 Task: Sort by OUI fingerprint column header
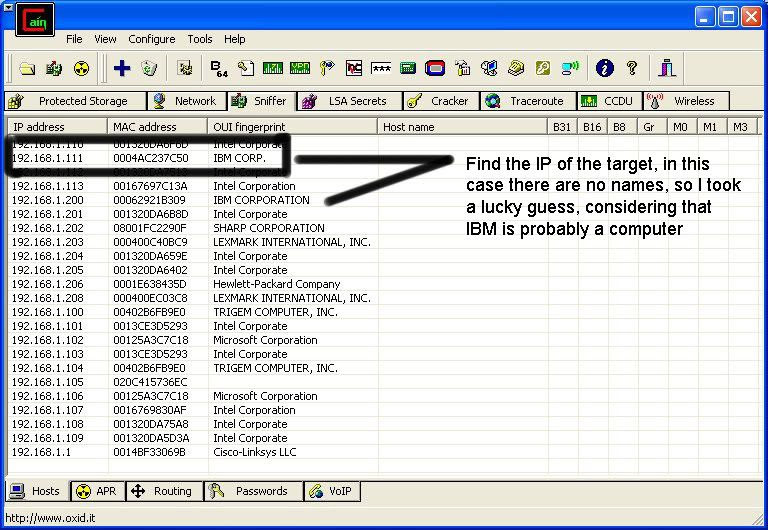pyautogui.click(x=292, y=127)
